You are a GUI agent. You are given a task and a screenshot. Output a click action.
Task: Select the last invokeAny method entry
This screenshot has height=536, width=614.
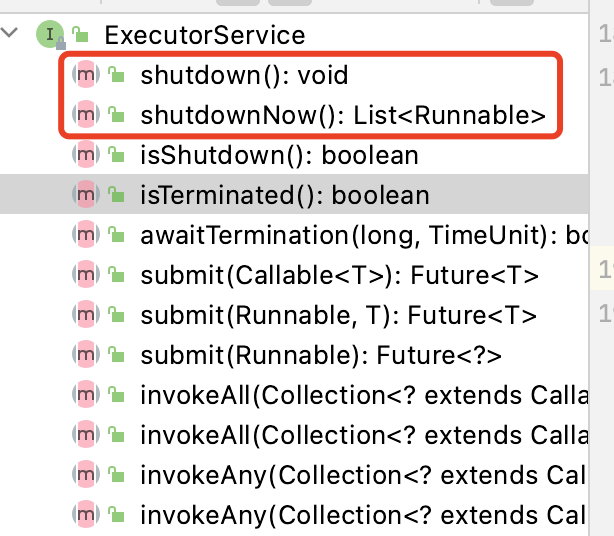coord(360,515)
